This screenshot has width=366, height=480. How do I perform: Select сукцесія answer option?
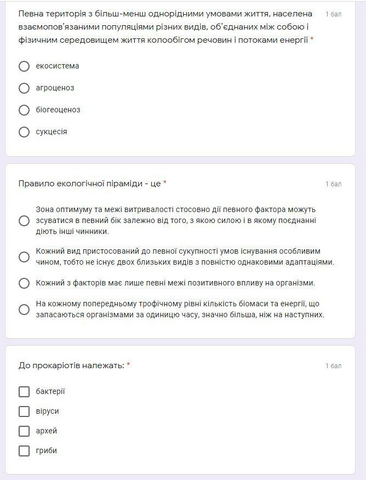pos(24,132)
